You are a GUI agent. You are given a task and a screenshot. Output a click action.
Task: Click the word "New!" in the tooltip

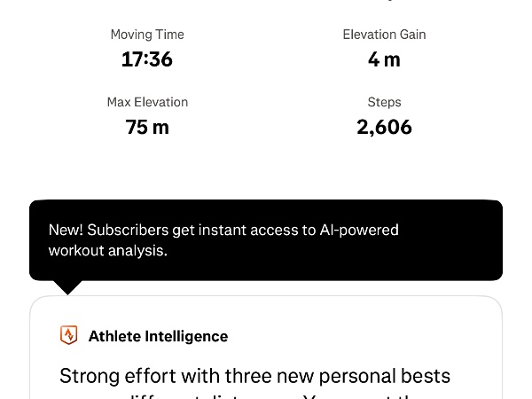tap(66, 230)
